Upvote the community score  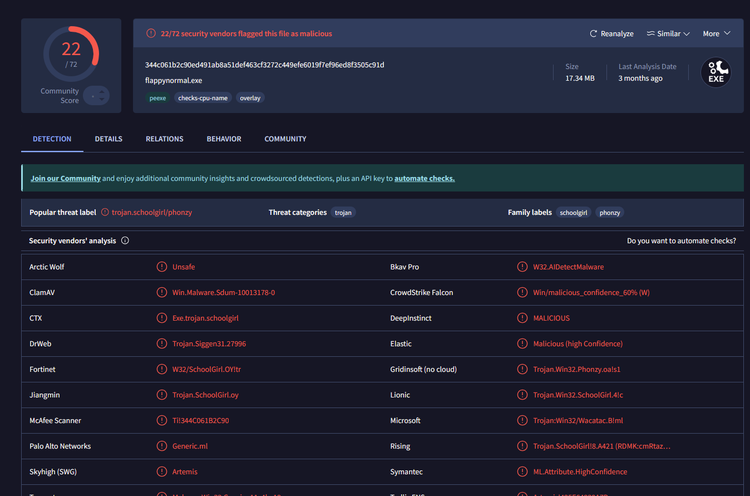102,92
